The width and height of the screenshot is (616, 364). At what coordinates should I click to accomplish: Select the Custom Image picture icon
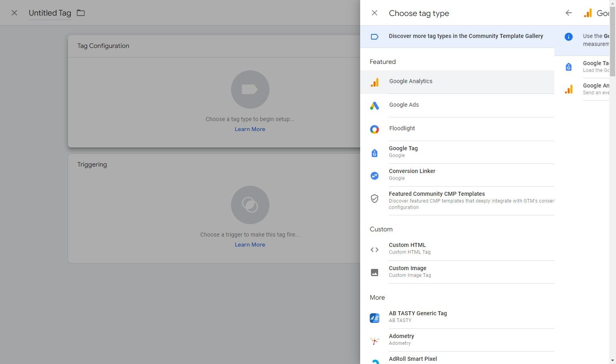click(375, 273)
